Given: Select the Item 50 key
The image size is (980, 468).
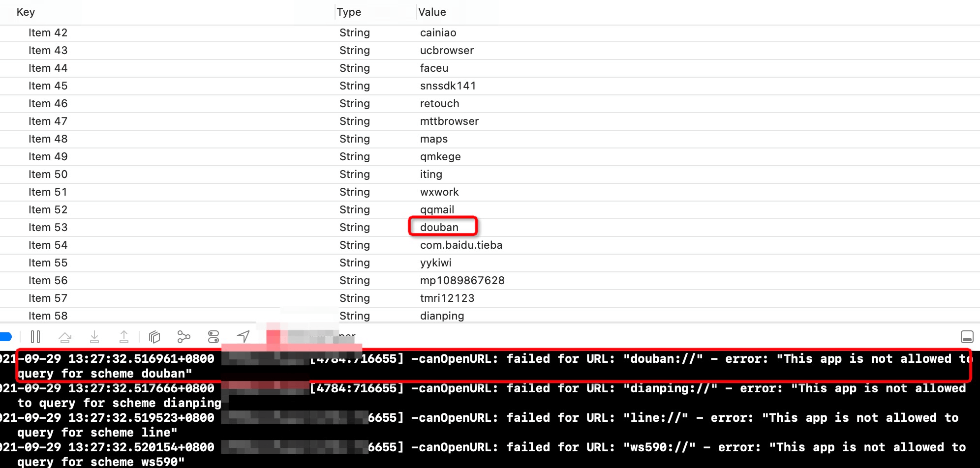Looking at the screenshot, I should coord(48,175).
